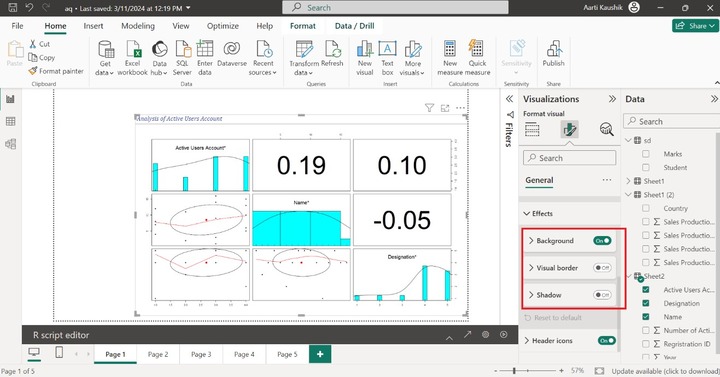Open the visual's More options ellipsis
The height and width of the screenshot is (377, 720).
[460, 108]
